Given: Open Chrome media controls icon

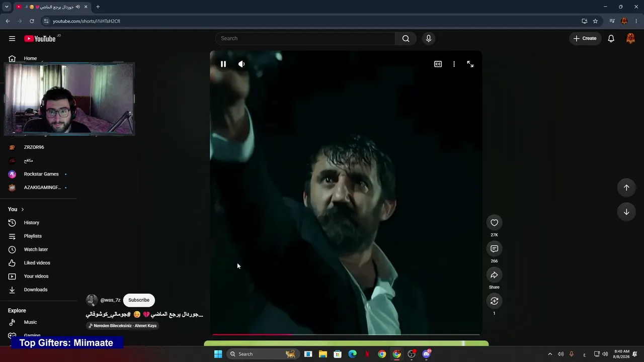Looking at the screenshot, I should pyautogui.click(x=612, y=21).
